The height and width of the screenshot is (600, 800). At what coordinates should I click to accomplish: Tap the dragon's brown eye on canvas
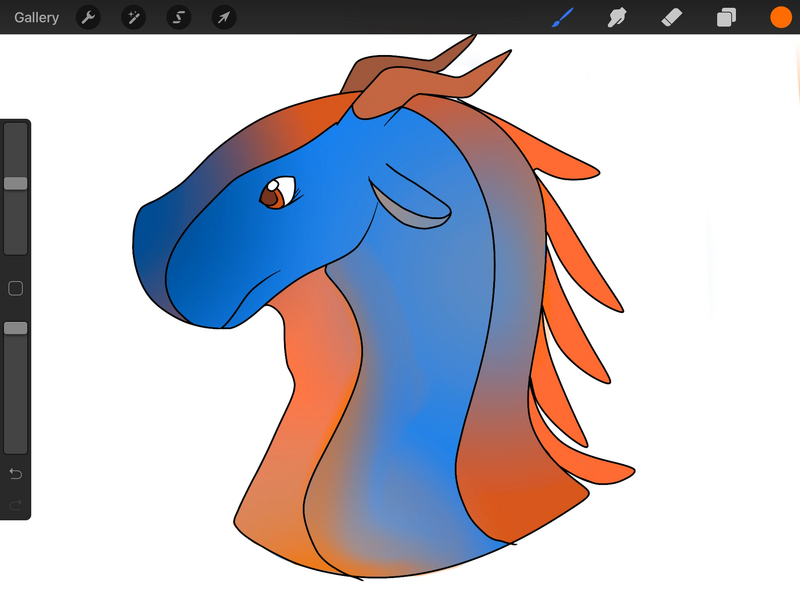point(271,196)
